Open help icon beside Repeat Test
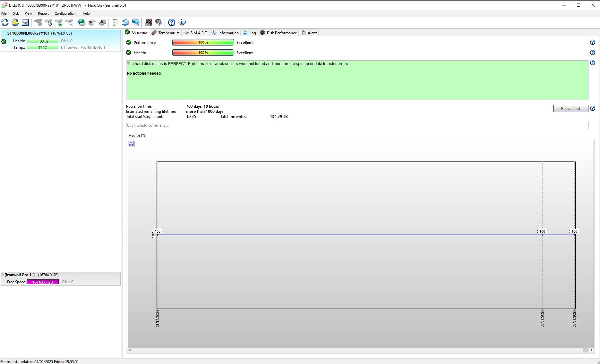 [593, 109]
